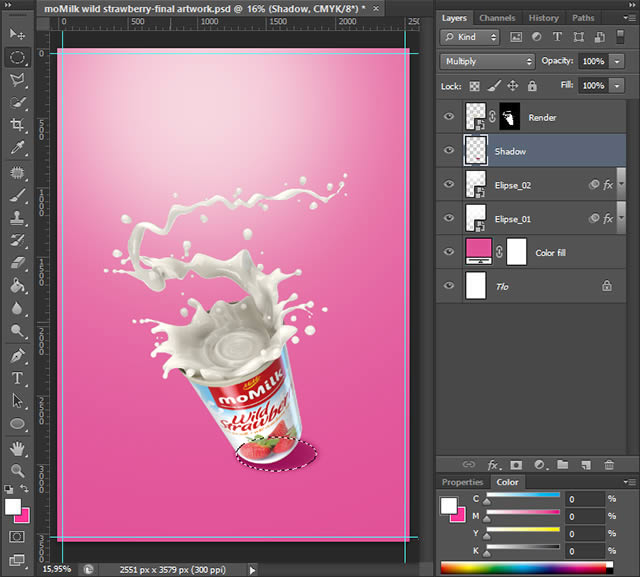The image size is (640, 577).
Task: Filter layers by shape layers
Action: tap(578, 37)
